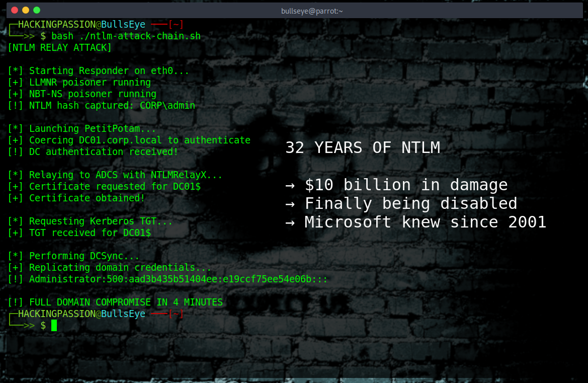Click the '32 YEARS OF NTLM' heading
Screen dimensions: 588x383
[x=363, y=147]
